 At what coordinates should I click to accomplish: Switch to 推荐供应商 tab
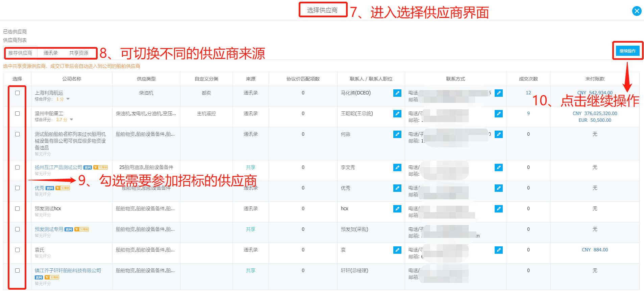click(x=20, y=53)
